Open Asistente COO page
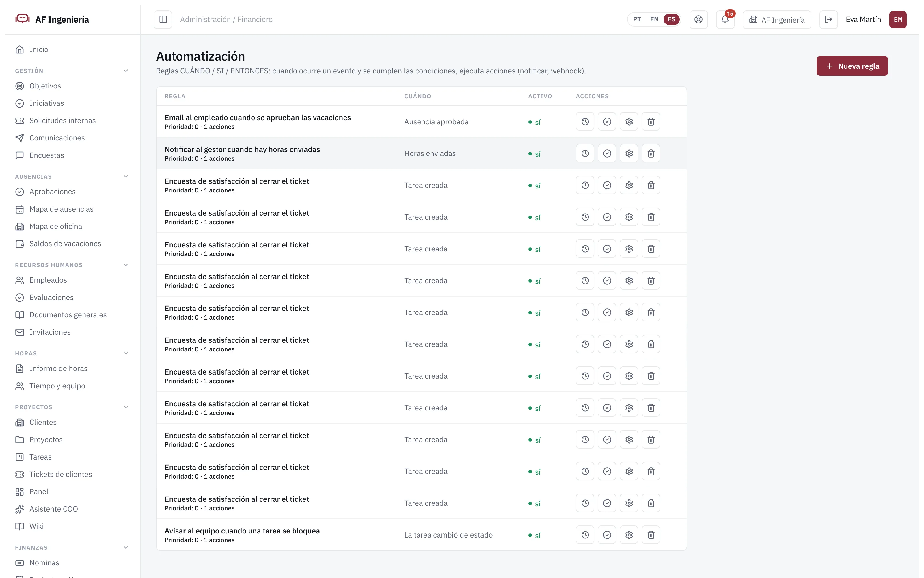This screenshot has height=578, width=924. pos(53,509)
